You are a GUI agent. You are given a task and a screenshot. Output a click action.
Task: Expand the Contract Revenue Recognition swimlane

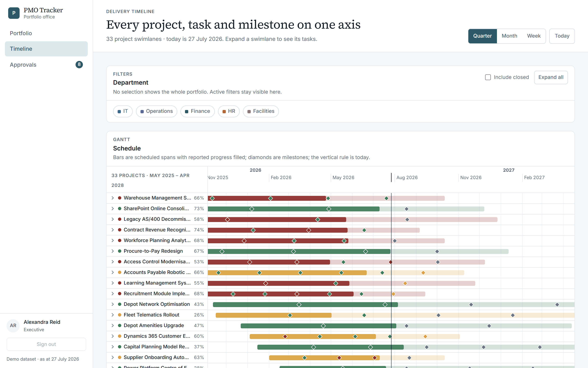click(x=113, y=230)
